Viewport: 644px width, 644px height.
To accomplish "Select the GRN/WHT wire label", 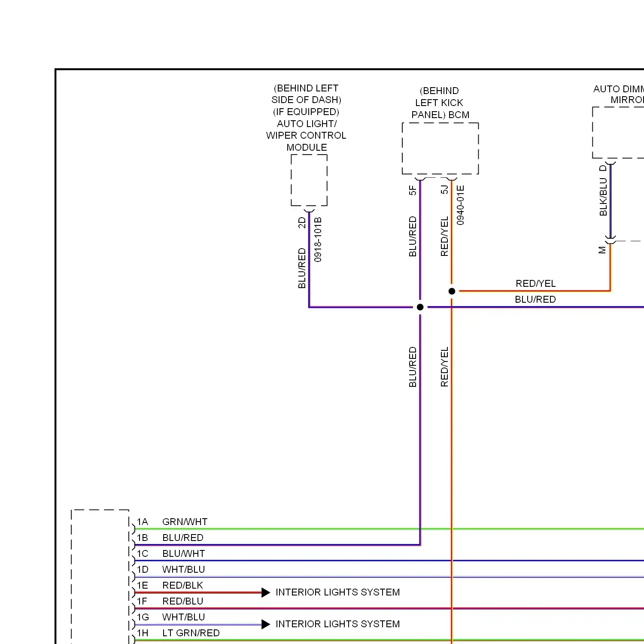I will point(185,522).
